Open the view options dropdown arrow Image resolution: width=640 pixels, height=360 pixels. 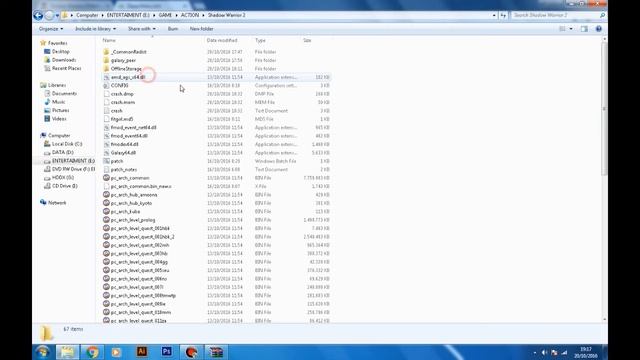tap(571, 29)
